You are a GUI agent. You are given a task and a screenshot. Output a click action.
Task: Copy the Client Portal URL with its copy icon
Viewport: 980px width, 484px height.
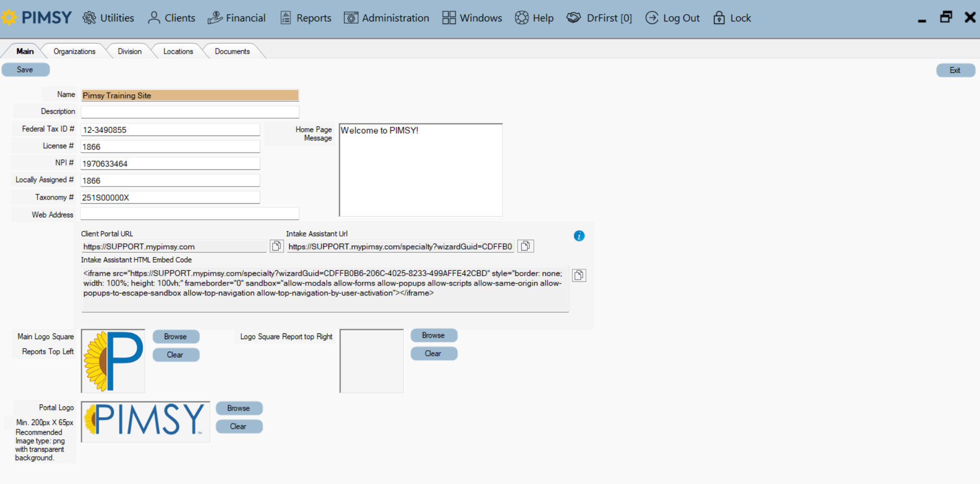(276, 245)
